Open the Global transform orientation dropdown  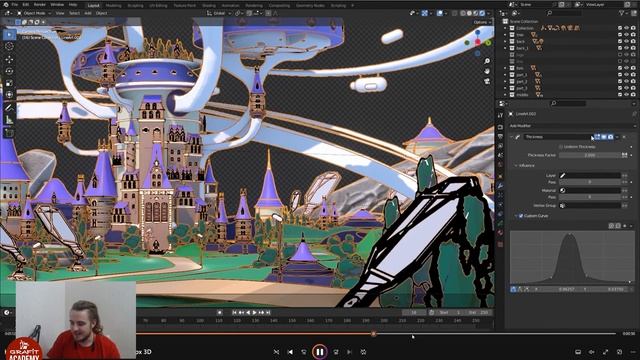coord(218,13)
